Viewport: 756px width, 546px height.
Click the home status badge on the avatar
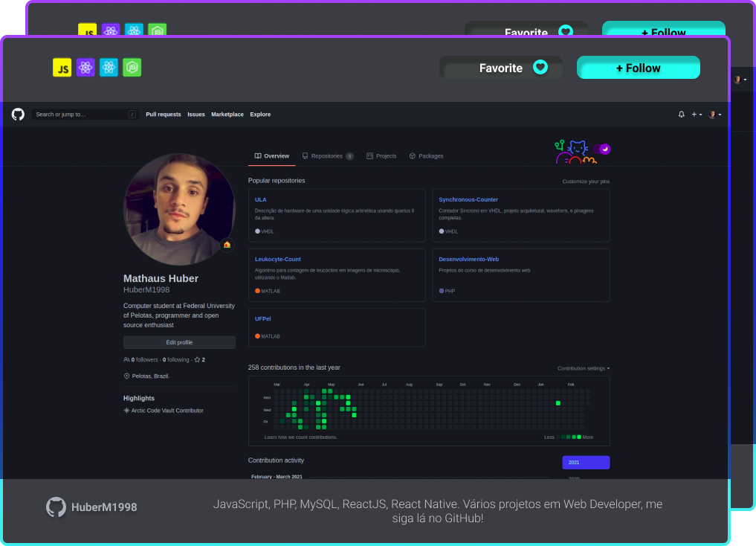(x=227, y=245)
